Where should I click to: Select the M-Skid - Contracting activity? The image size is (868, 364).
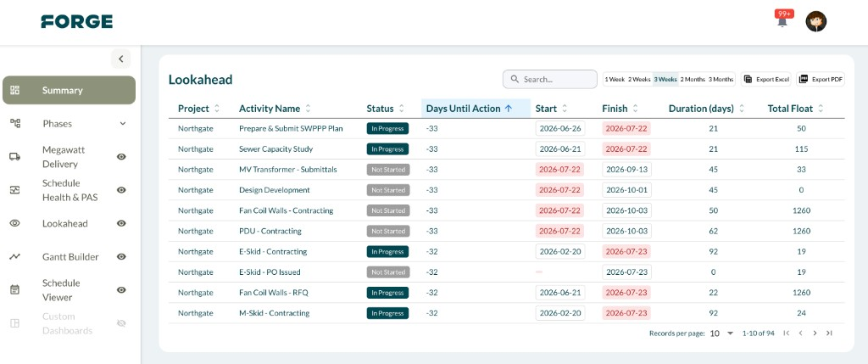(x=274, y=313)
